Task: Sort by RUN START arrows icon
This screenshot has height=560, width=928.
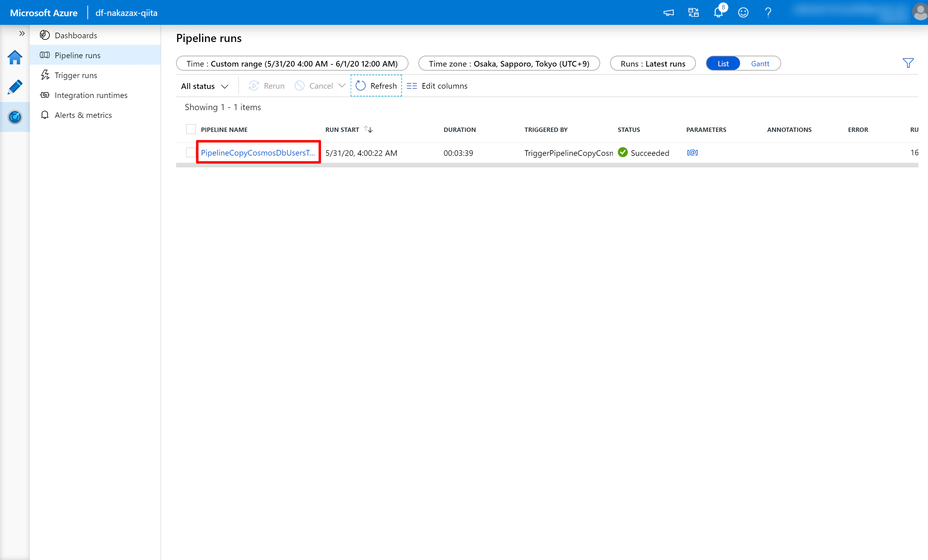Action: coord(368,129)
